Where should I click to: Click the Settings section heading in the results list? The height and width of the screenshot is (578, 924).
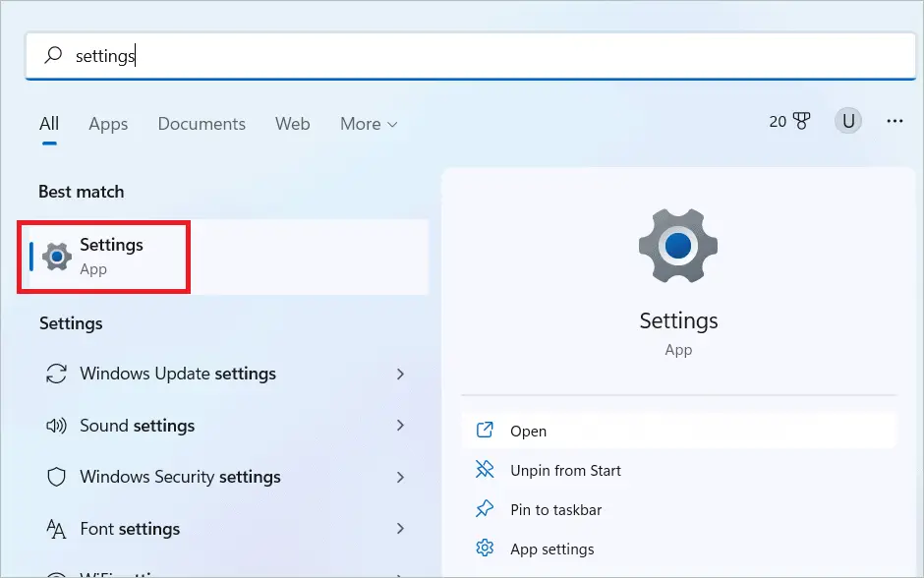point(71,323)
